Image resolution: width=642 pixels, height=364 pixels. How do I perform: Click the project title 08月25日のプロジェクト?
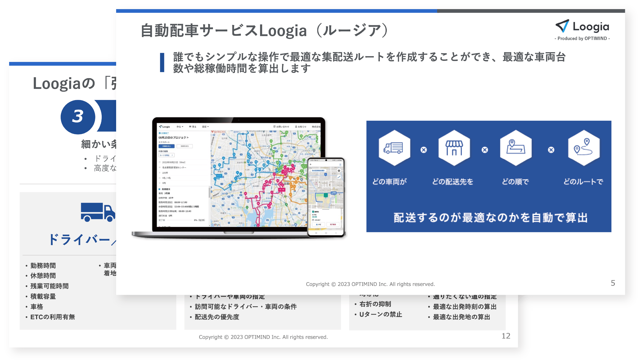tap(174, 137)
